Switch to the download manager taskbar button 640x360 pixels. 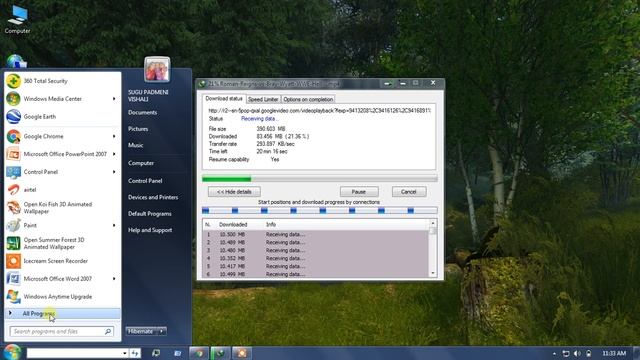coord(220,353)
